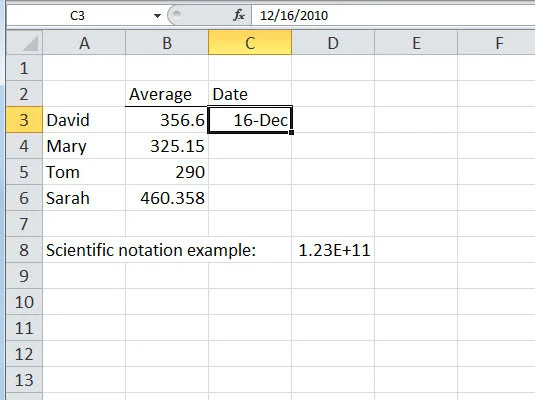
Task: Select the cell showing 1.23E+11
Action: [333, 250]
